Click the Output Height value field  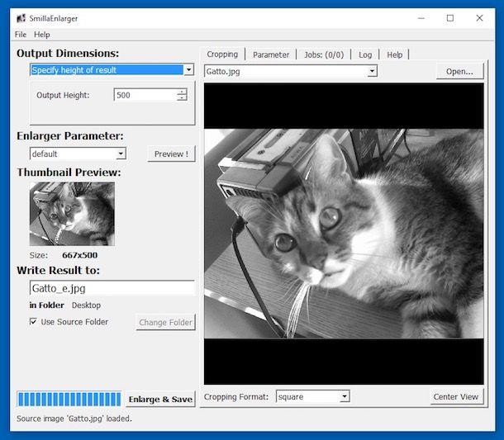[x=145, y=95]
